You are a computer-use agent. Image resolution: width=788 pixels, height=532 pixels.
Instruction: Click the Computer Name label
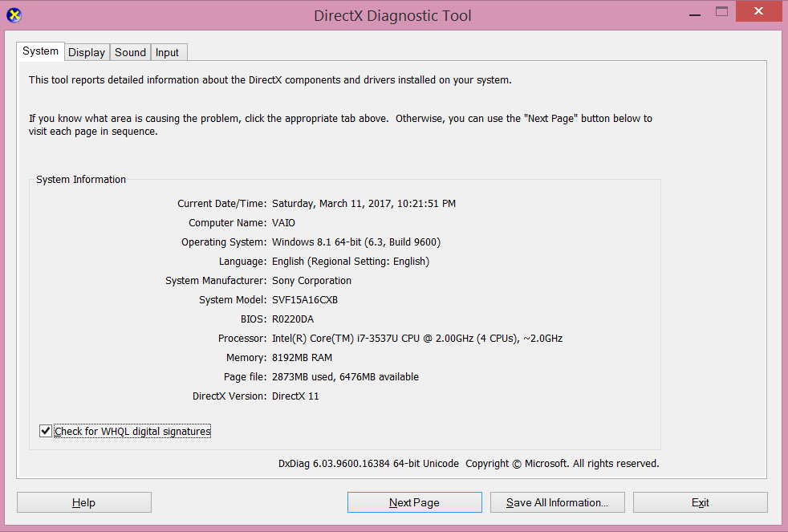pos(228,222)
